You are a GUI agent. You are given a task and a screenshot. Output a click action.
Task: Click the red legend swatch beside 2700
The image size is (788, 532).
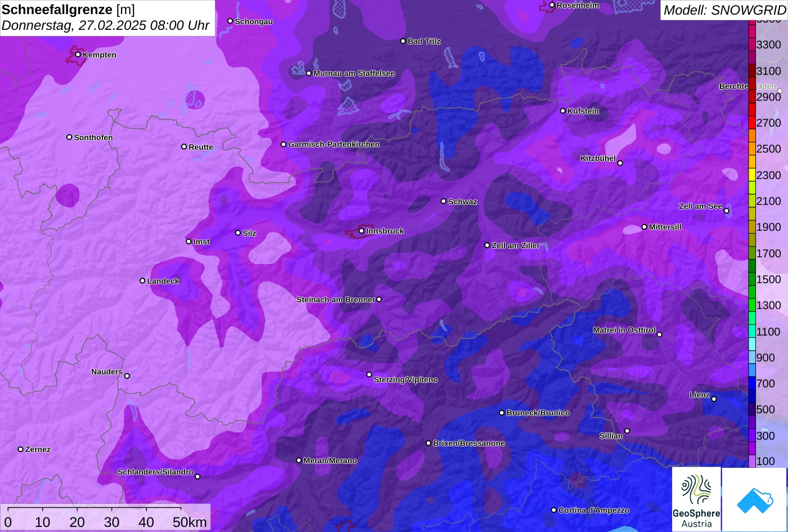(x=752, y=123)
